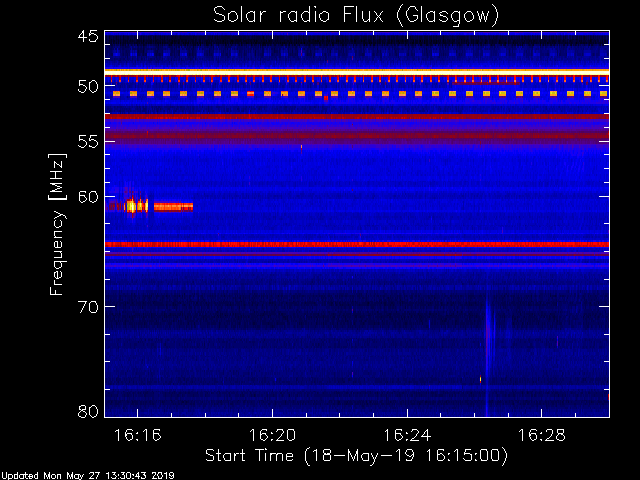Click the solid red band near 64 MHz
The width and height of the screenshot is (640, 480).
[x=357, y=244]
